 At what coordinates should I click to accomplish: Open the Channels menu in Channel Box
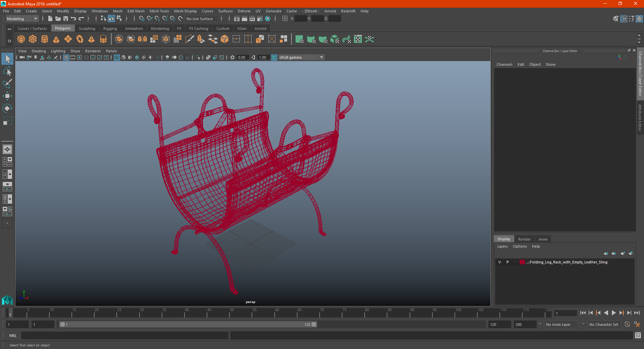[x=504, y=64]
